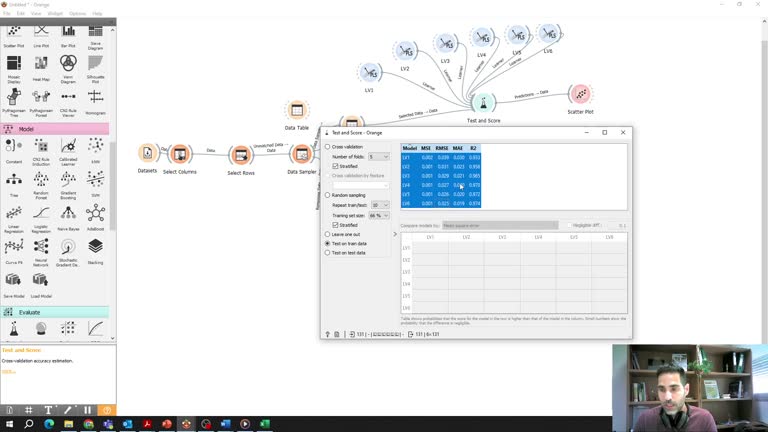Select the Logistic Regression widget

pyautogui.click(x=41, y=218)
